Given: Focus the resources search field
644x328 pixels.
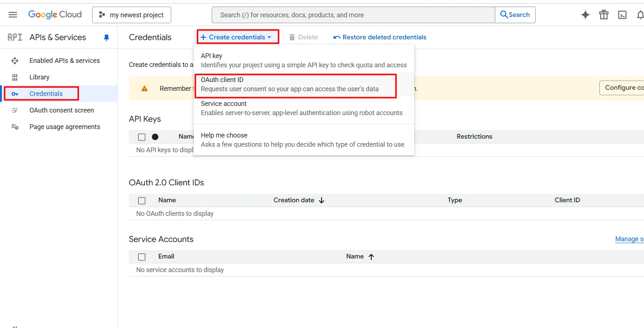Looking at the screenshot, I should 353,15.
